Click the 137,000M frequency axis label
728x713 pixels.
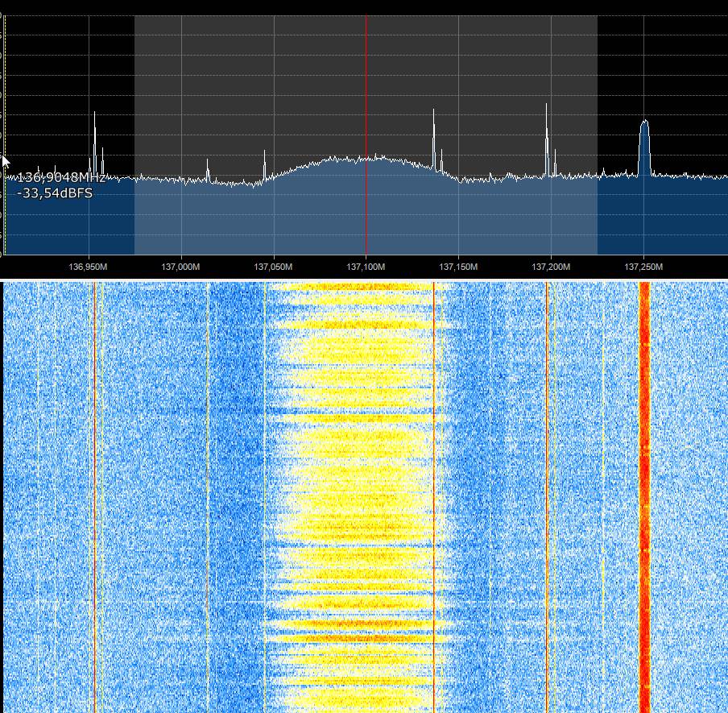click(x=180, y=267)
